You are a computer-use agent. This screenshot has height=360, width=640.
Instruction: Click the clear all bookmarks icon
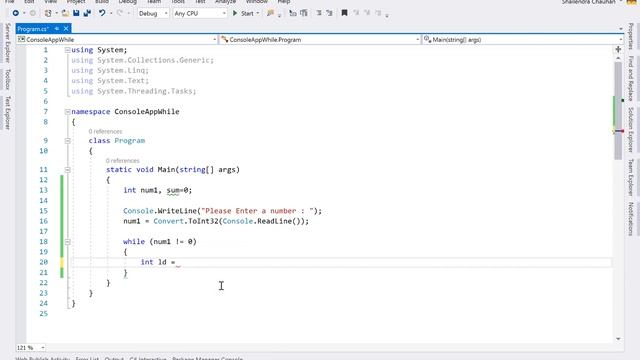(x=378, y=13)
